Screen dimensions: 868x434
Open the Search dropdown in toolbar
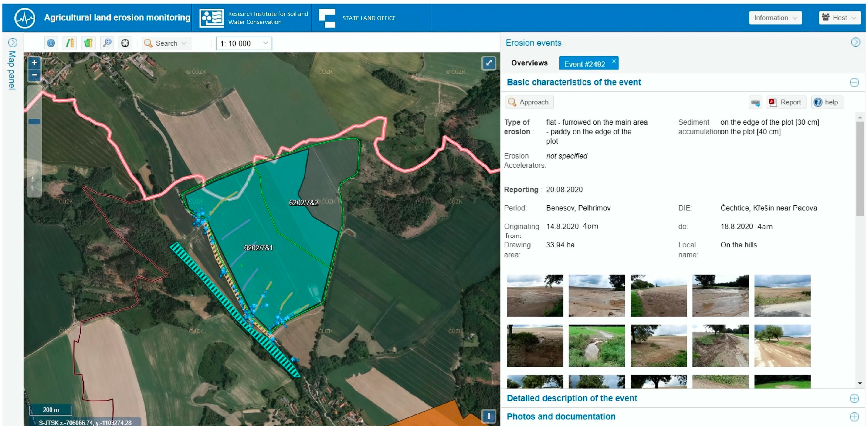166,43
